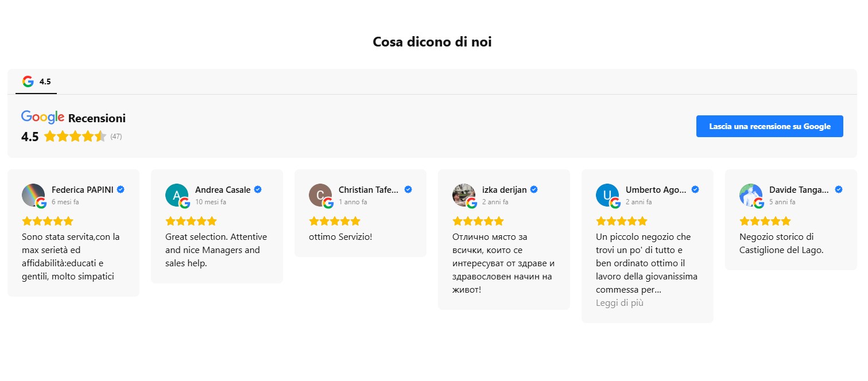The width and height of the screenshot is (868, 381).
Task: Click verified badge next to Federica PAPINI
Action: [121, 189]
